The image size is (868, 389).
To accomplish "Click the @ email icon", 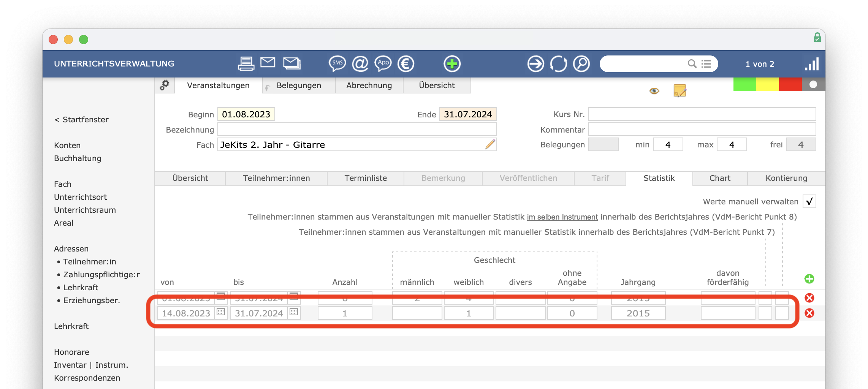I will click(x=360, y=63).
